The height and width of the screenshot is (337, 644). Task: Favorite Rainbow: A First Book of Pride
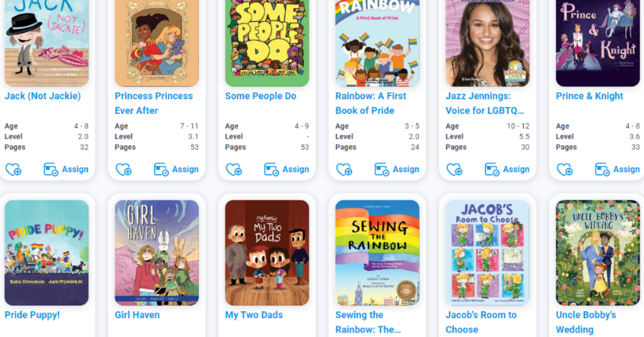(x=345, y=170)
